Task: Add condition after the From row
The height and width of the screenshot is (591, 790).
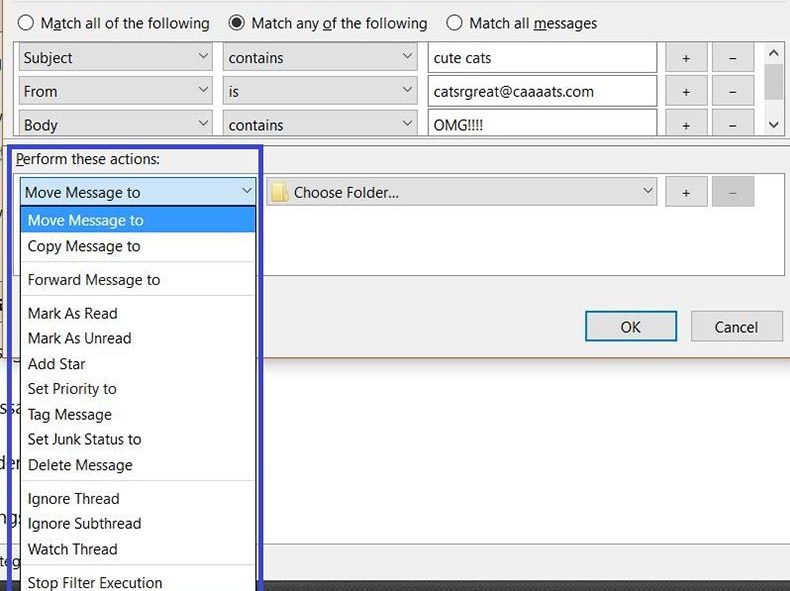Action: coord(686,92)
